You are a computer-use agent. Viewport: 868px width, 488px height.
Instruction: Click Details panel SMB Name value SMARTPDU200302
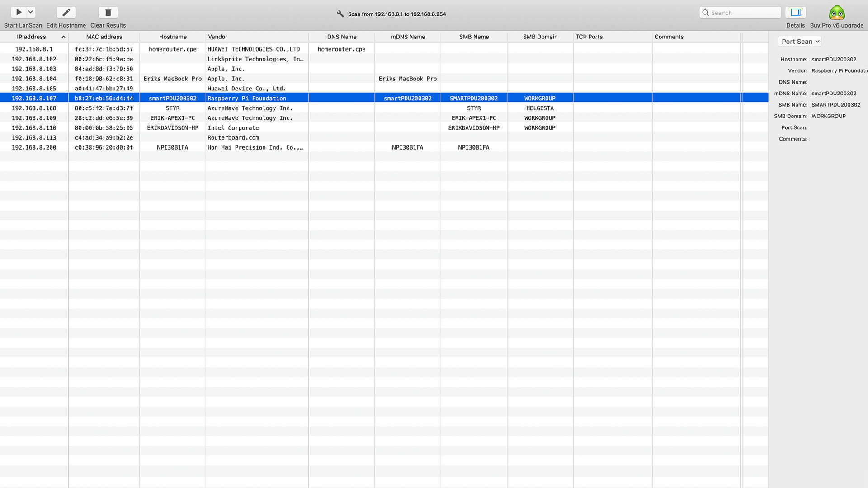click(x=835, y=105)
